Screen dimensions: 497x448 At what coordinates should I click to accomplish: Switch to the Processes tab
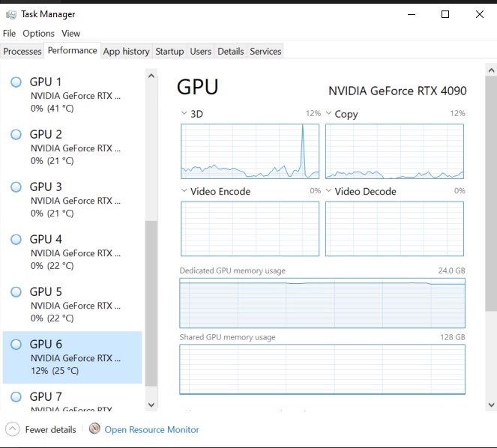pyautogui.click(x=22, y=51)
